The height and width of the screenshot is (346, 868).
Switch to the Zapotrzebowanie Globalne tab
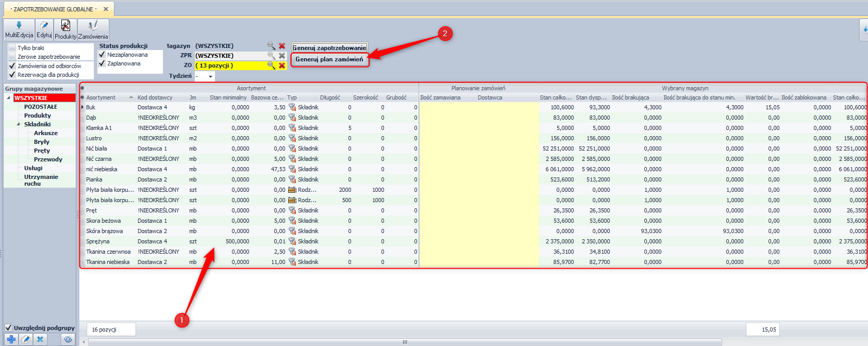click(54, 9)
